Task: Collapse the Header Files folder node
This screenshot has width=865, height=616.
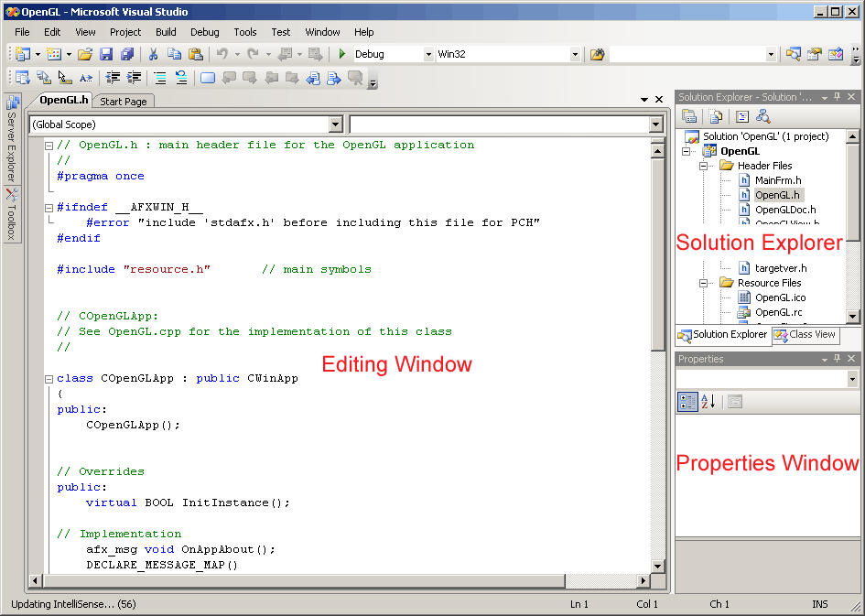Action: click(x=703, y=166)
